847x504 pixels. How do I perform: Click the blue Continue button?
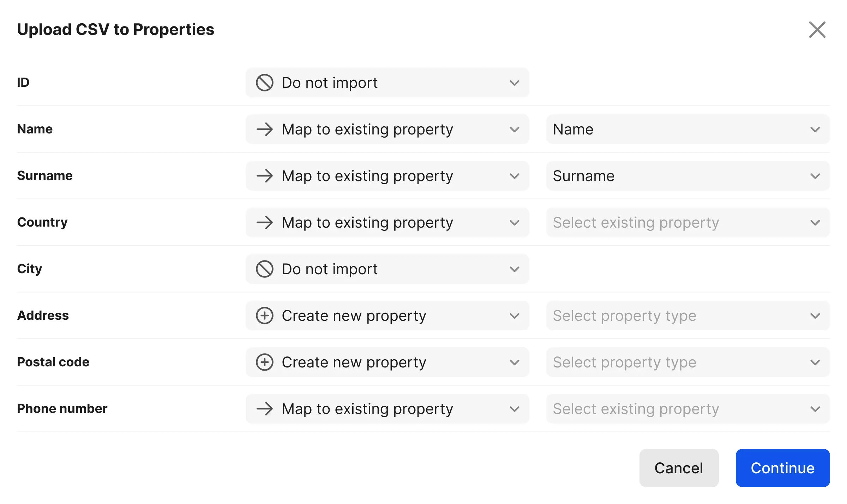[782, 468]
